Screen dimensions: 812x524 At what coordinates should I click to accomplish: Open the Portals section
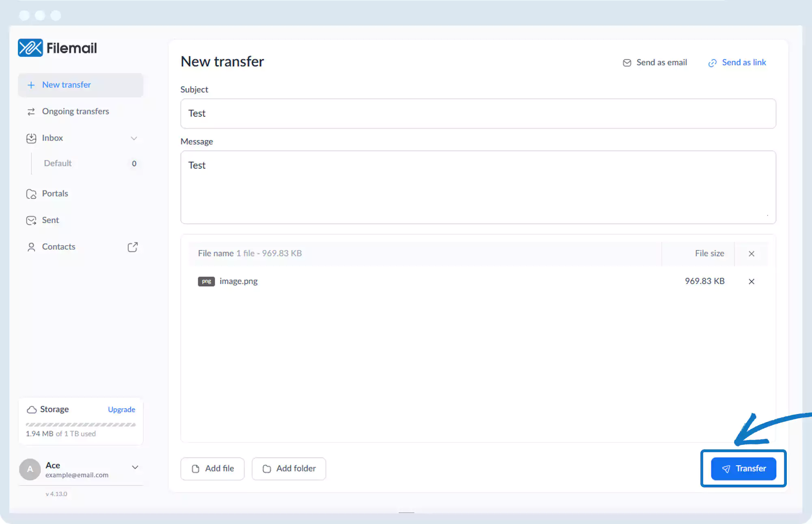click(x=55, y=194)
